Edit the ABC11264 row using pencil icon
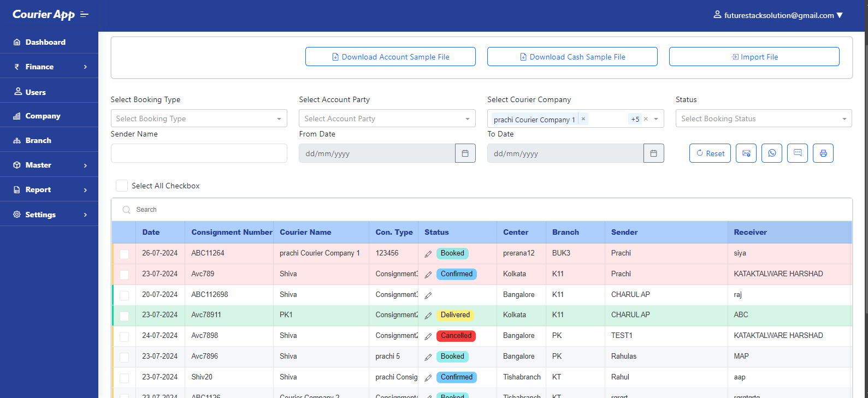 click(428, 254)
